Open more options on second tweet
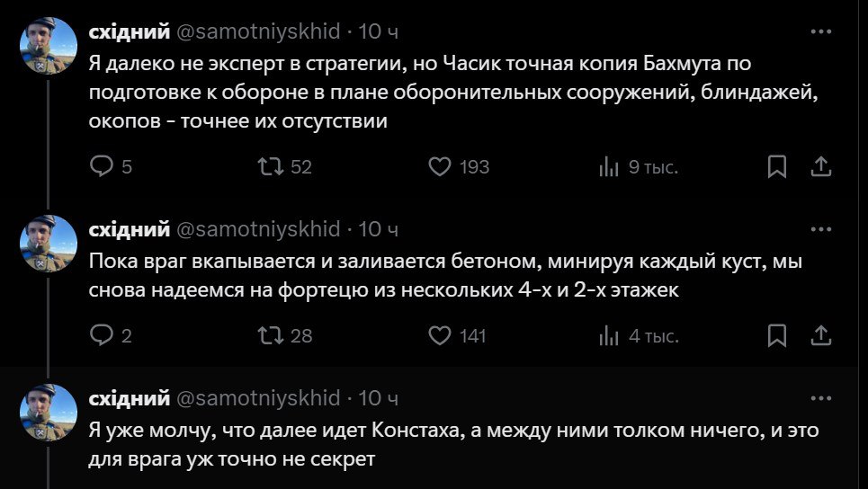 [x=820, y=228]
